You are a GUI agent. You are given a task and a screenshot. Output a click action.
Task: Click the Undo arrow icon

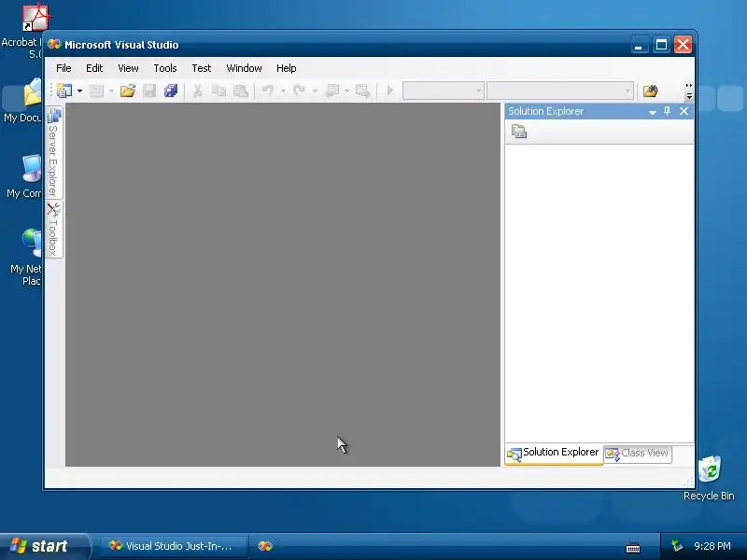268,91
